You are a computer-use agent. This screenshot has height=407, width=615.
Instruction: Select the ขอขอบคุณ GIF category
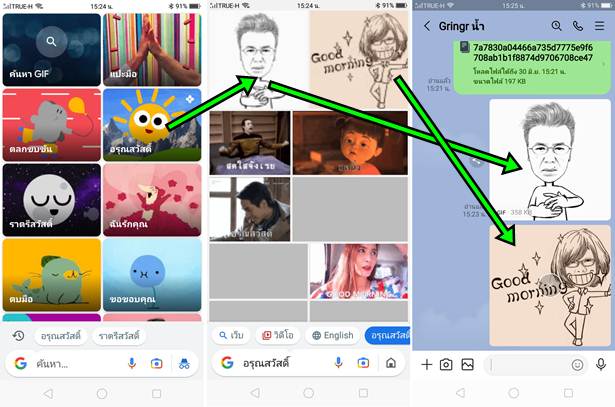[152, 275]
